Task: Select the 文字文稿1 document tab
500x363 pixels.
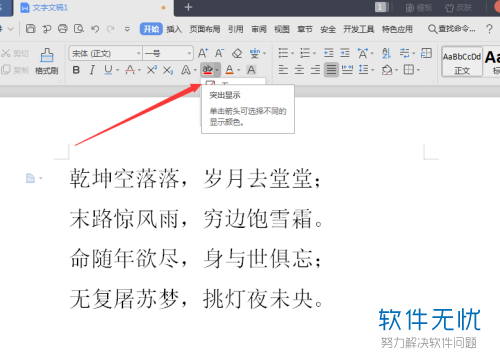Action: [50, 7]
